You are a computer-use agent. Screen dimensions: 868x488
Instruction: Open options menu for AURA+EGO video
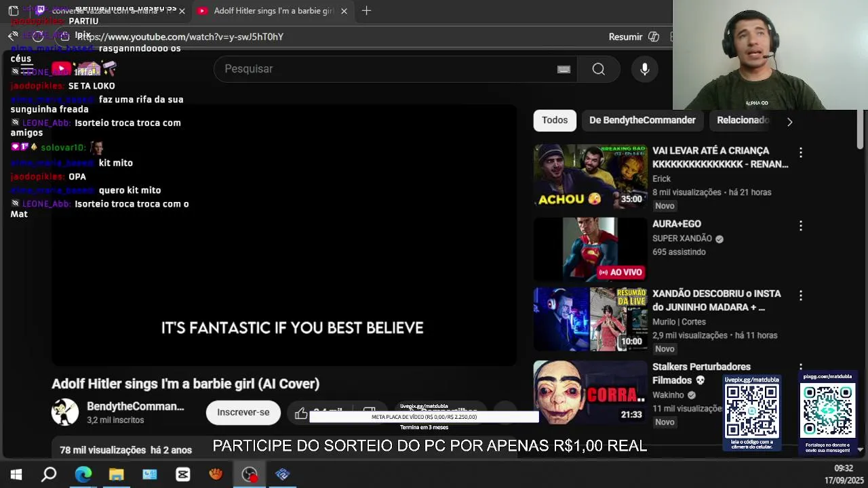coord(801,226)
